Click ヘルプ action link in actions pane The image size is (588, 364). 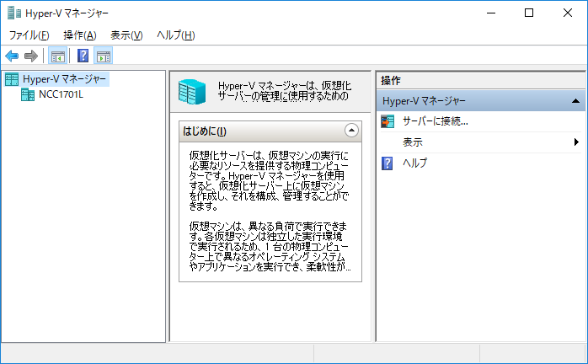coord(414,163)
